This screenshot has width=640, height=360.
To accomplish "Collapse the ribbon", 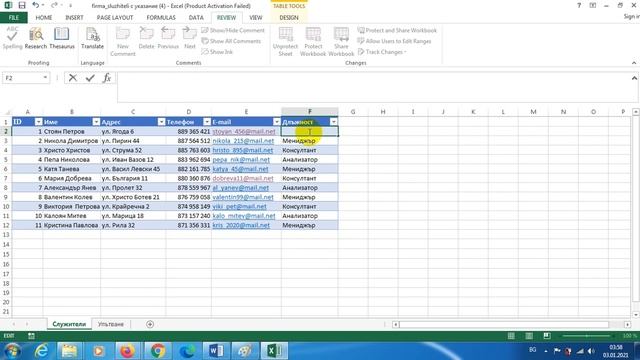I will (x=634, y=63).
